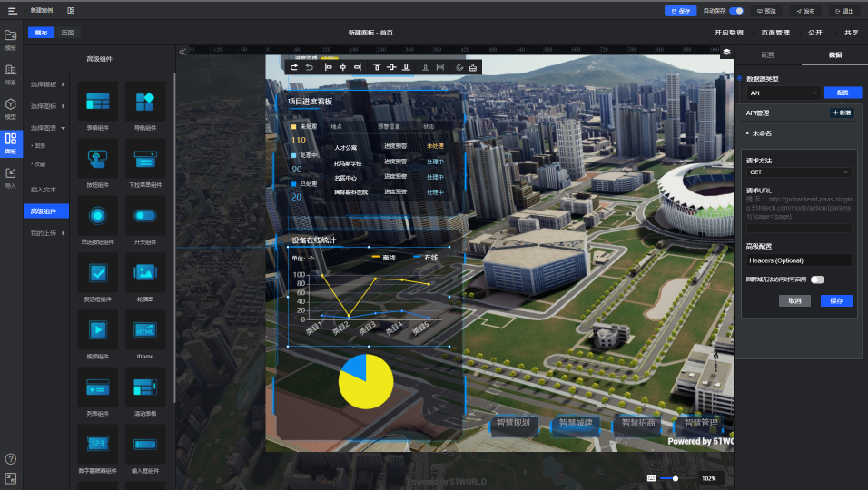Image resolution: width=868 pixels, height=490 pixels.
Task: Add the 表格组件 table component
Action: click(x=97, y=102)
